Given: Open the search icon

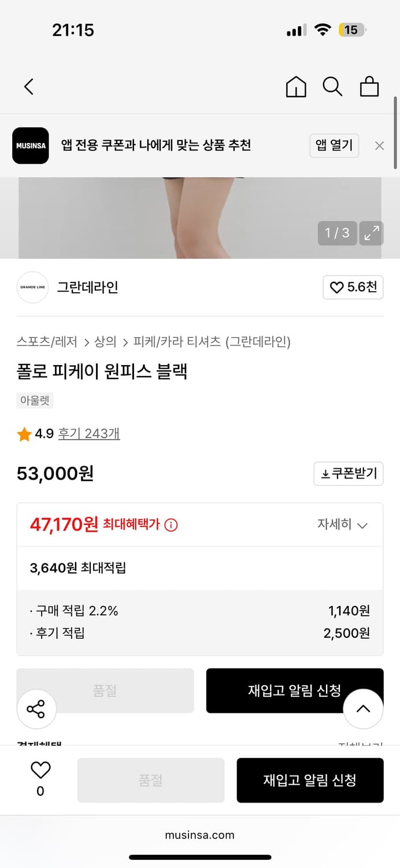Looking at the screenshot, I should (x=332, y=86).
